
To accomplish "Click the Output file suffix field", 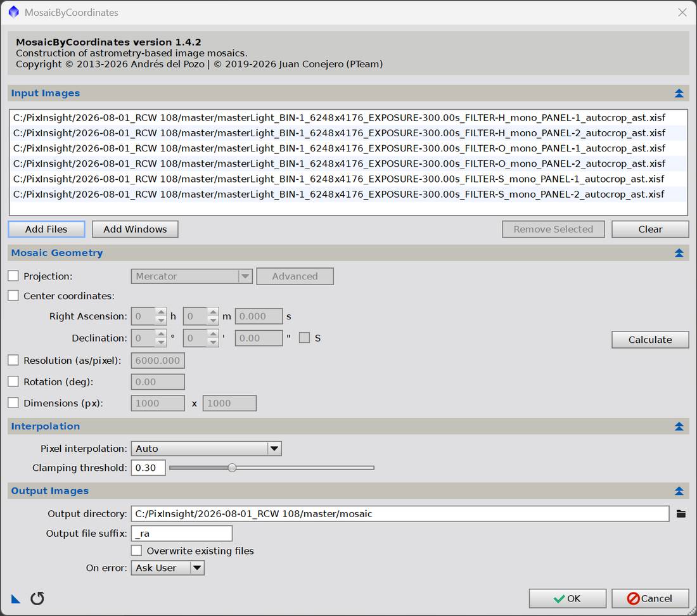I will click(x=181, y=534).
